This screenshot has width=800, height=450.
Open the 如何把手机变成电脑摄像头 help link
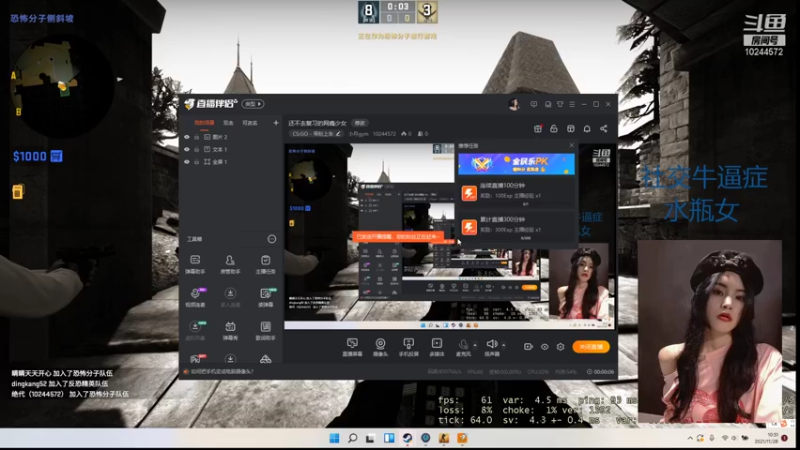(x=221, y=372)
